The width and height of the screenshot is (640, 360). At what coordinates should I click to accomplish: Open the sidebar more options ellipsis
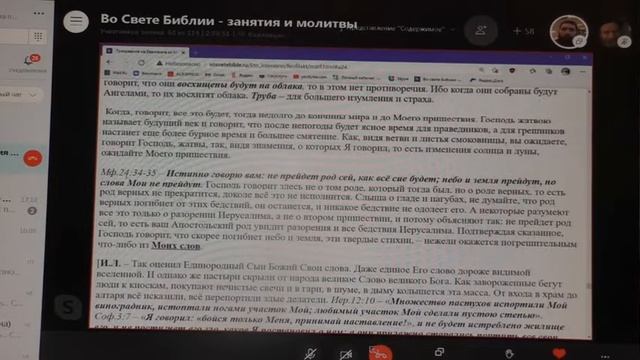pyautogui.click(x=39, y=13)
